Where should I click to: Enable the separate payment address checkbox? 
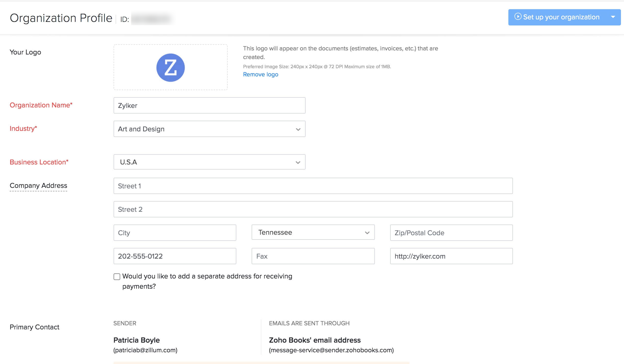tap(117, 276)
